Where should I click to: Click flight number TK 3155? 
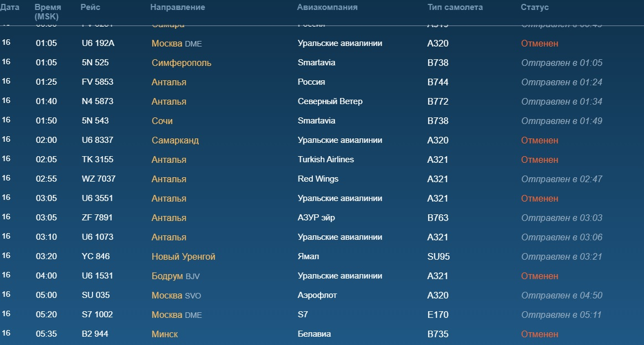[x=97, y=159]
